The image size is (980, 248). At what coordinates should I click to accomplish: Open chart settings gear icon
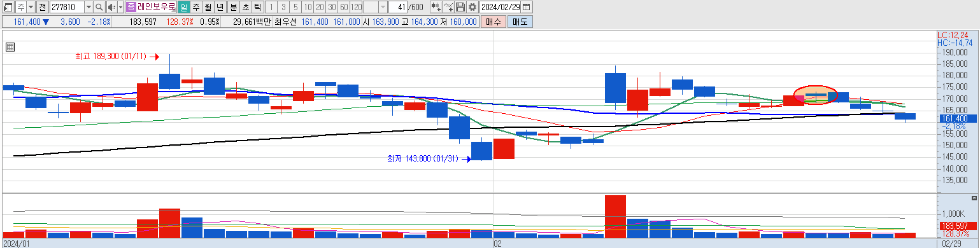click(472, 7)
